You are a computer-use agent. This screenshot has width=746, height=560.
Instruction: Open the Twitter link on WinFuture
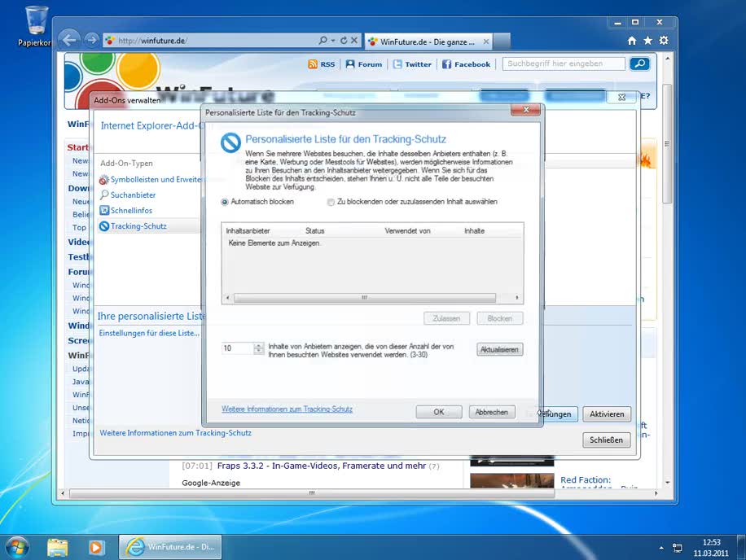(x=412, y=64)
